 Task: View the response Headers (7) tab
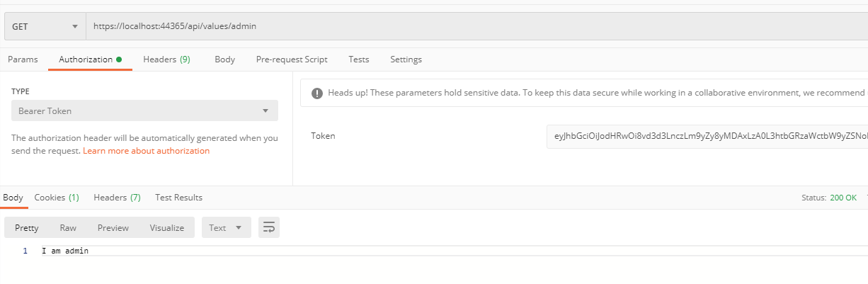pyautogui.click(x=117, y=198)
